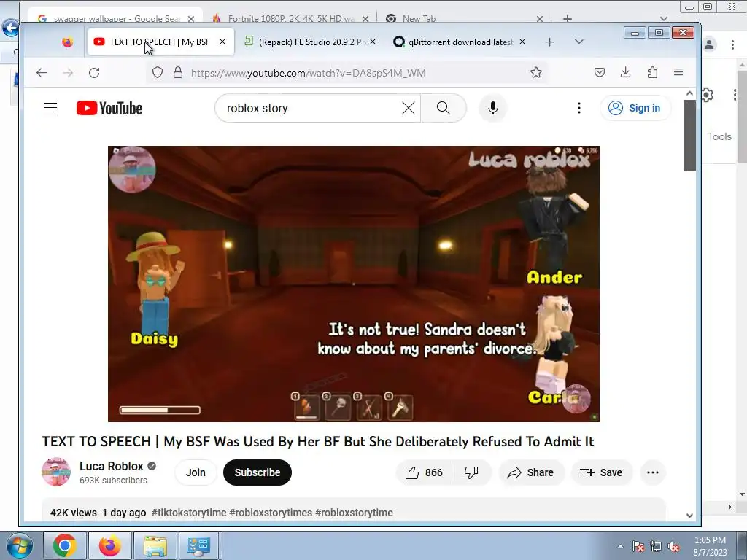The height and width of the screenshot is (560, 747).
Task: Search with your voice microphone
Action: pyautogui.click(x=493, y=108)
